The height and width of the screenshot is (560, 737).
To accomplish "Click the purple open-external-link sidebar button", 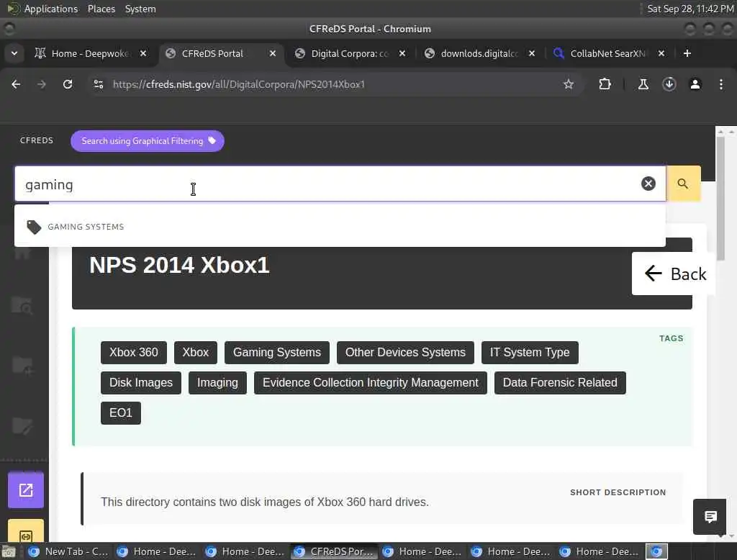I will (x=26, y=490).
